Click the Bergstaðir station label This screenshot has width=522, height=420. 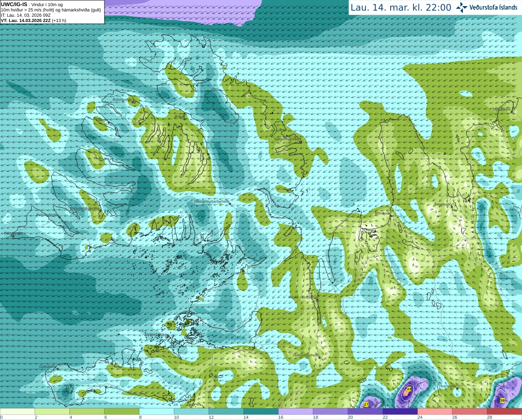coord(442,204)
